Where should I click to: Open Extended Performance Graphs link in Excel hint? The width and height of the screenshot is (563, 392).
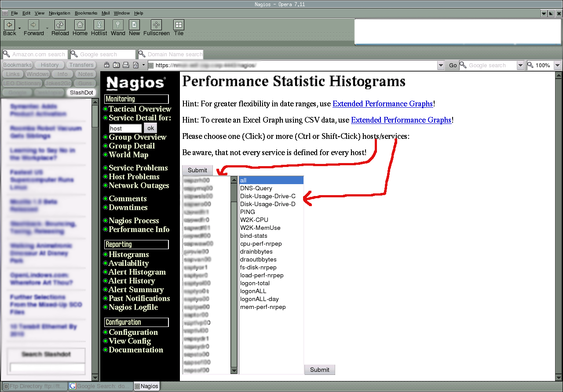point(401,120)
